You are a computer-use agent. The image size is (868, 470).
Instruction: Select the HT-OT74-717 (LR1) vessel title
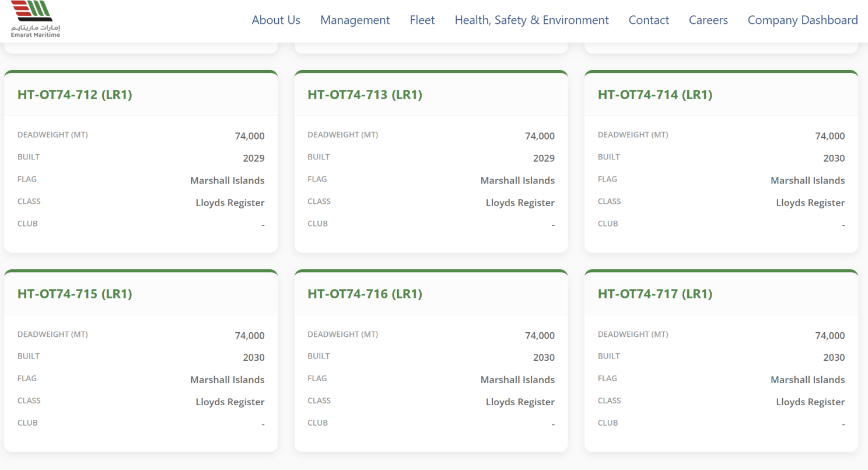(655, 294)
